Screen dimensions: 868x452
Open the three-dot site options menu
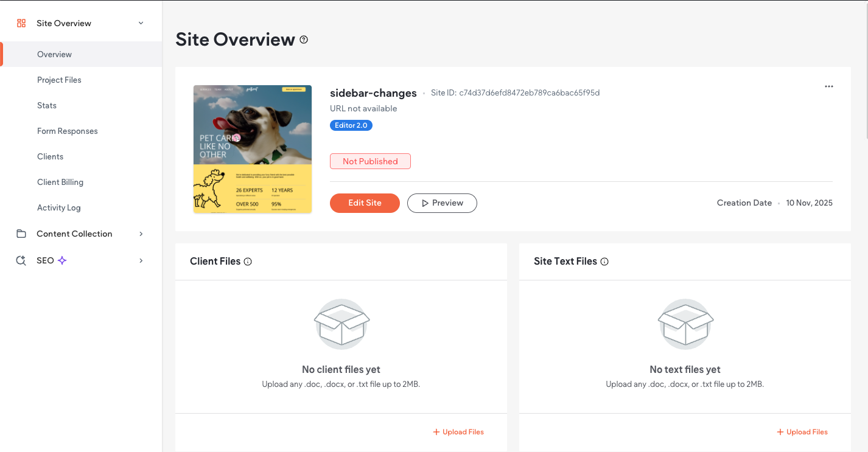pyautogui.click(x=829, y=86)
